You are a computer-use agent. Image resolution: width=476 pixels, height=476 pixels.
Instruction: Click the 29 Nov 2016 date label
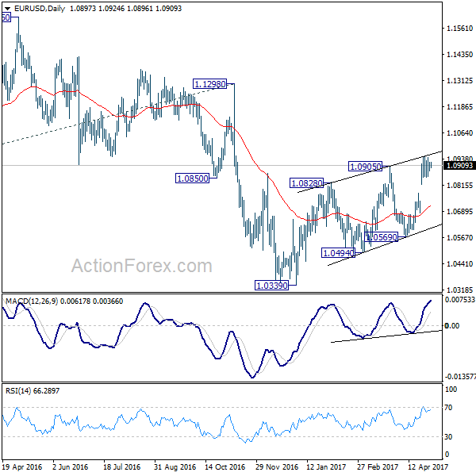pos(277,467)
